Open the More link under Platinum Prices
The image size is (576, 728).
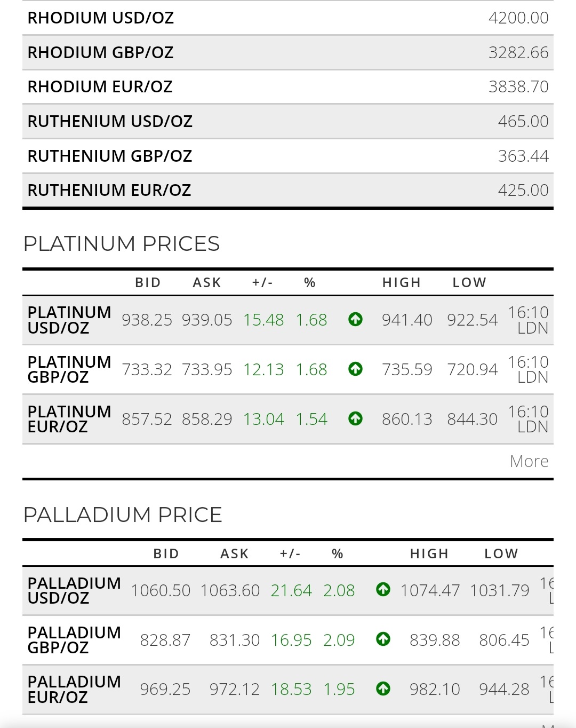529,461
